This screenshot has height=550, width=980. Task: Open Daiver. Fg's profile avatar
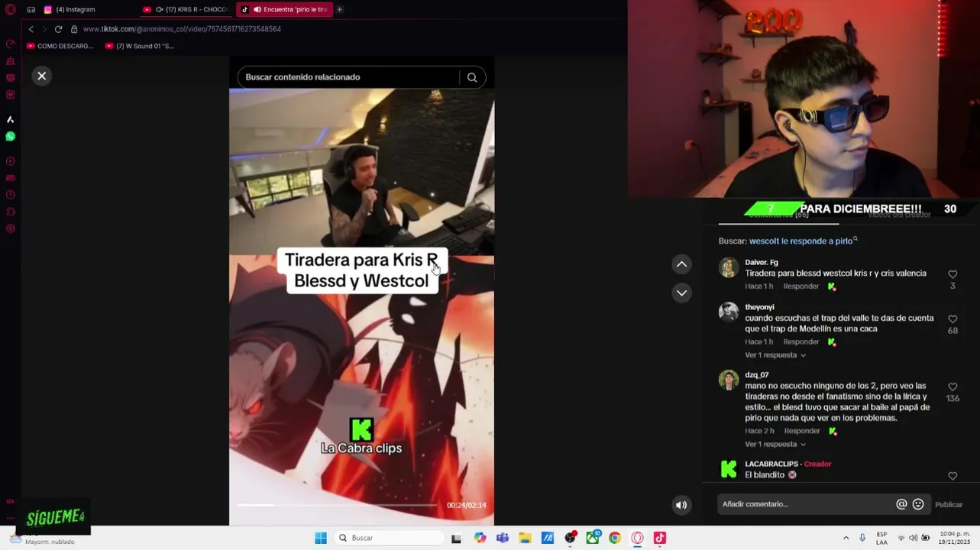point(729,267)
